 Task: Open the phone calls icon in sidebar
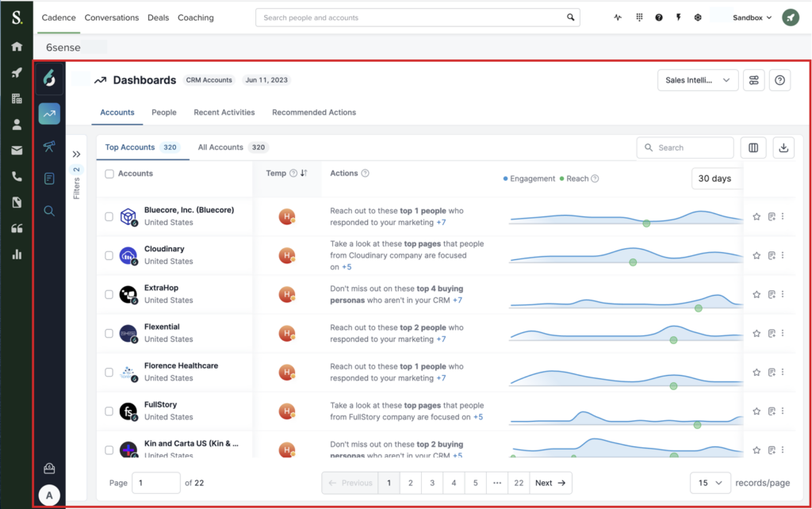tap(17, 177)
